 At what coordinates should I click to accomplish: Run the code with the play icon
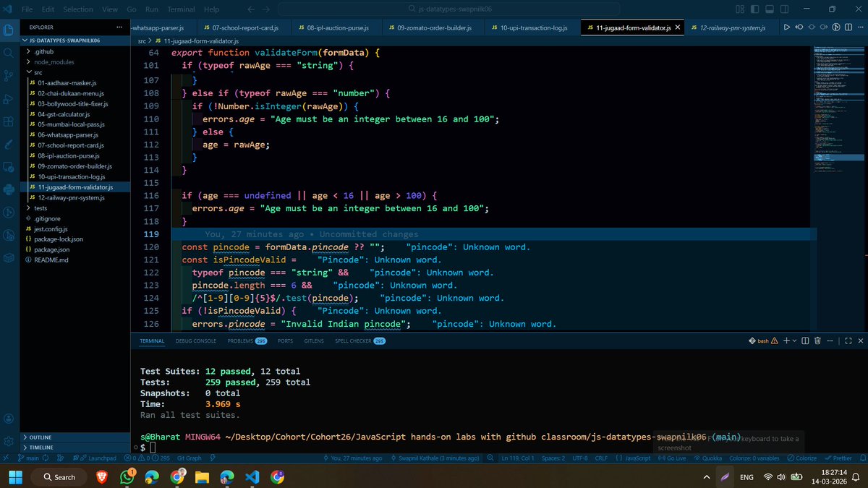point(787,27)
